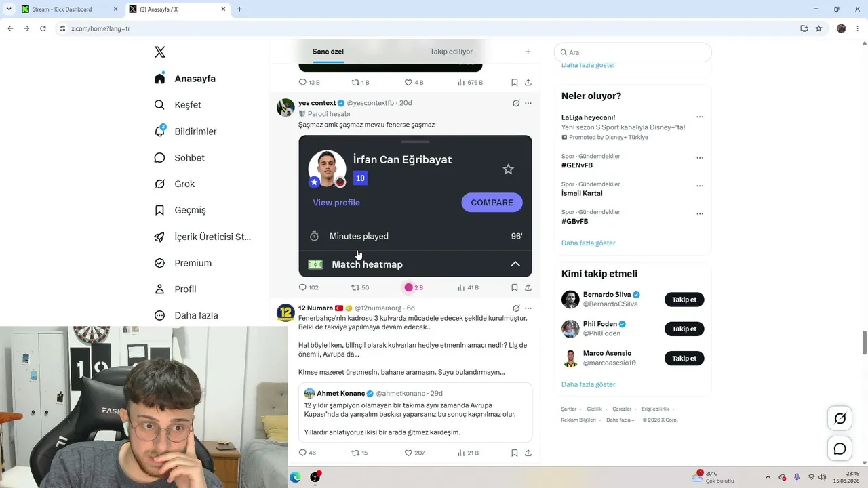This screenshot has width=868, height=488.
Task: Add a timeline tab with plus icon
Action: [528, 52]
